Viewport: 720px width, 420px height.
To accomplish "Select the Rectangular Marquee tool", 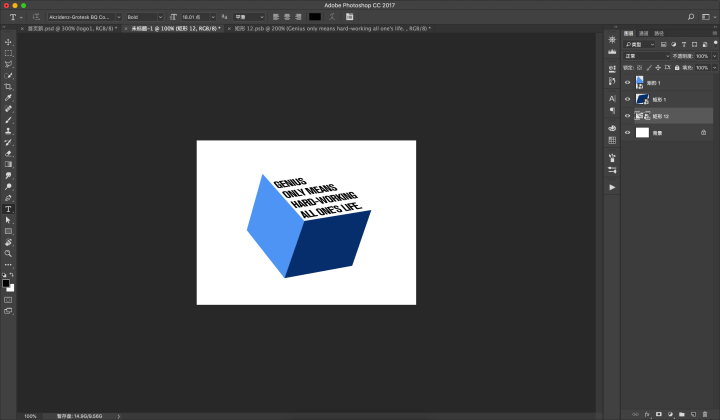I will 8,53.
